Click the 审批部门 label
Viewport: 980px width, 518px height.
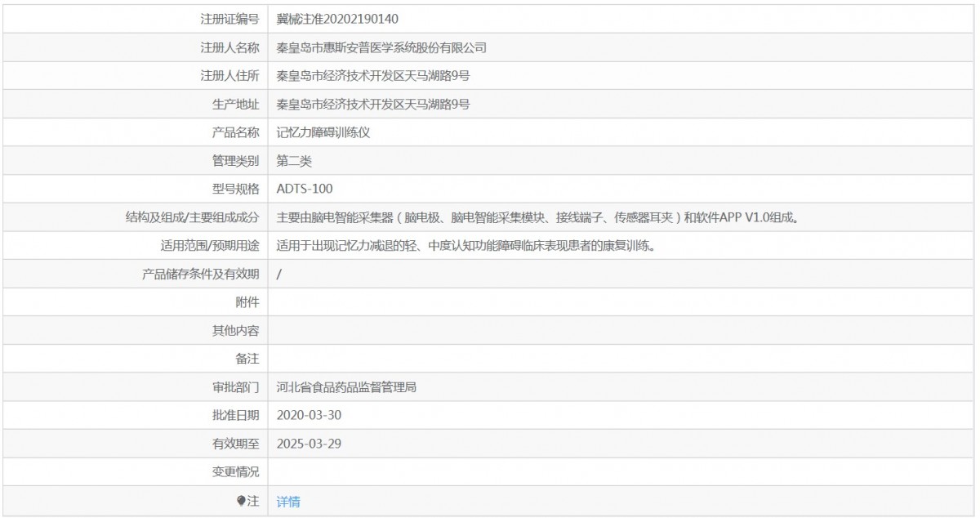[x=235, y=387]
